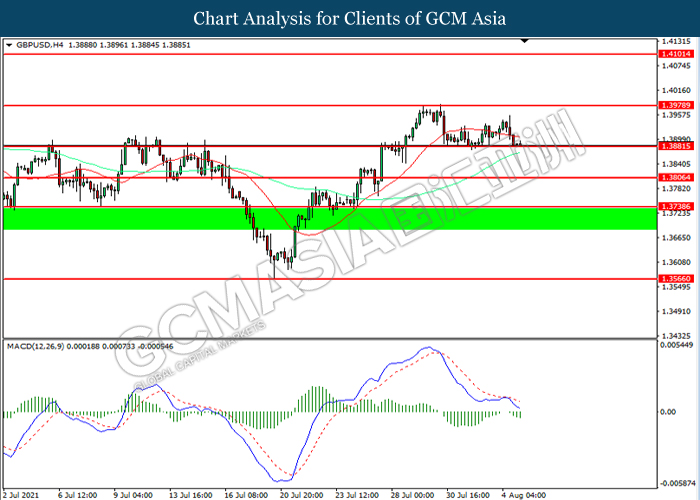Select the 1.38064 price level label

[x=676, y=178]
